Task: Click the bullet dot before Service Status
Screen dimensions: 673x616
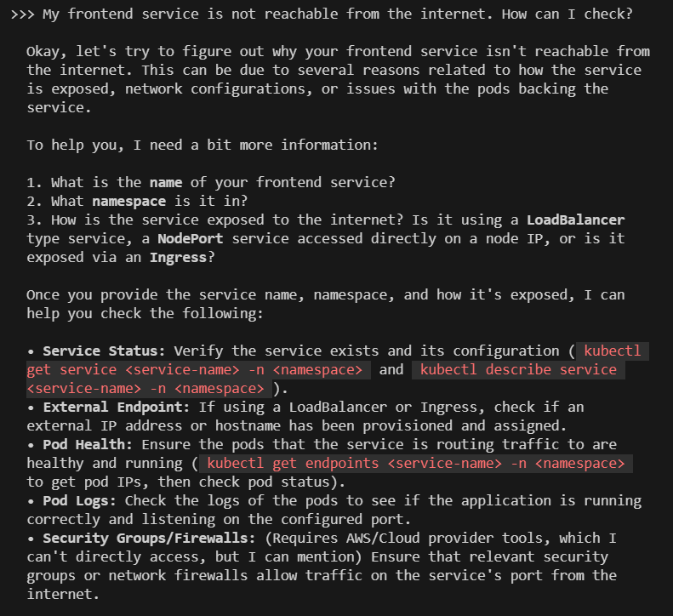Action: pos(31,351)
